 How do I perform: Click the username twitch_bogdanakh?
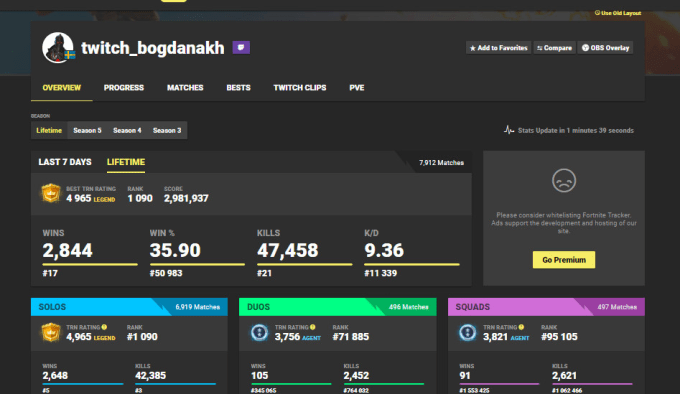click(x=153, y=48)
